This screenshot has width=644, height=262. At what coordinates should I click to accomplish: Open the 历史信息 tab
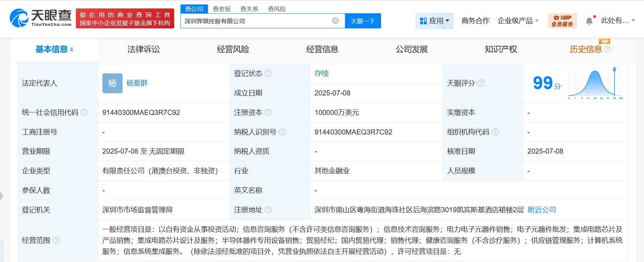585,49
